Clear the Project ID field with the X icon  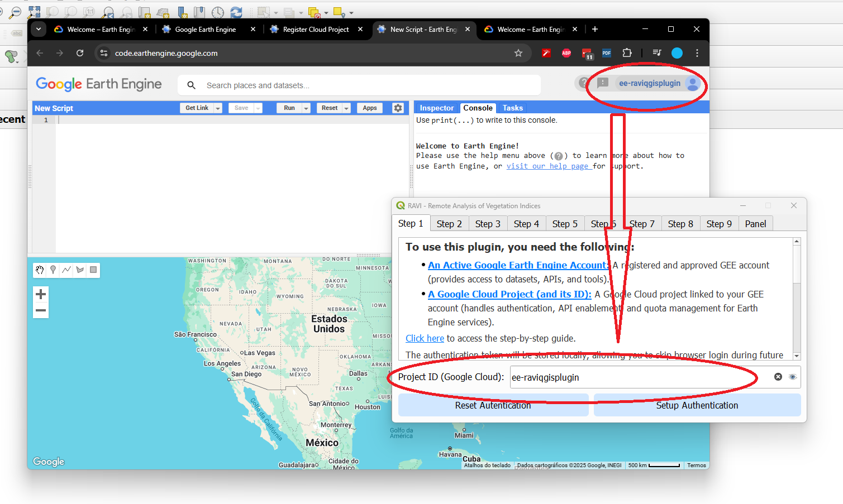click(x=778, y=377)
